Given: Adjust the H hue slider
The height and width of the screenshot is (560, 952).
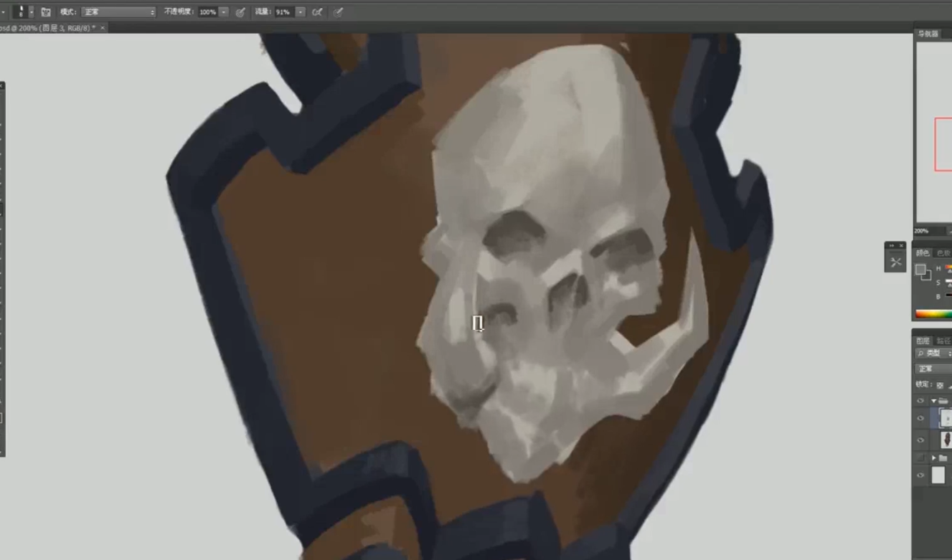Looking at the screenshot, I should click(x=948, y=268).
